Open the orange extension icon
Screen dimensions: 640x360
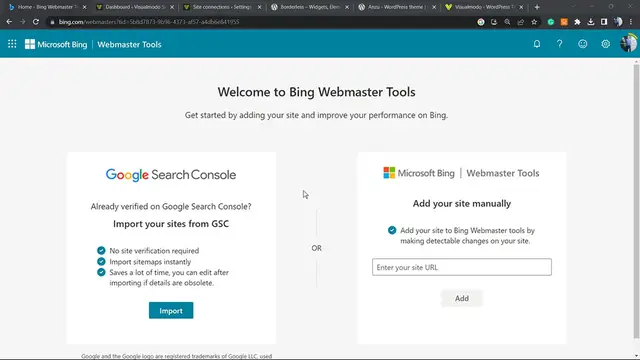[x=564, y=22]
